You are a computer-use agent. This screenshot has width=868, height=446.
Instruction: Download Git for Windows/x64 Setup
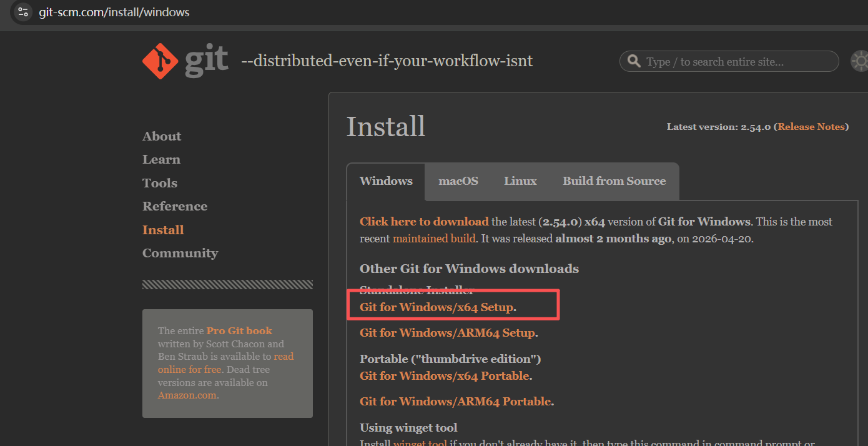437,307
